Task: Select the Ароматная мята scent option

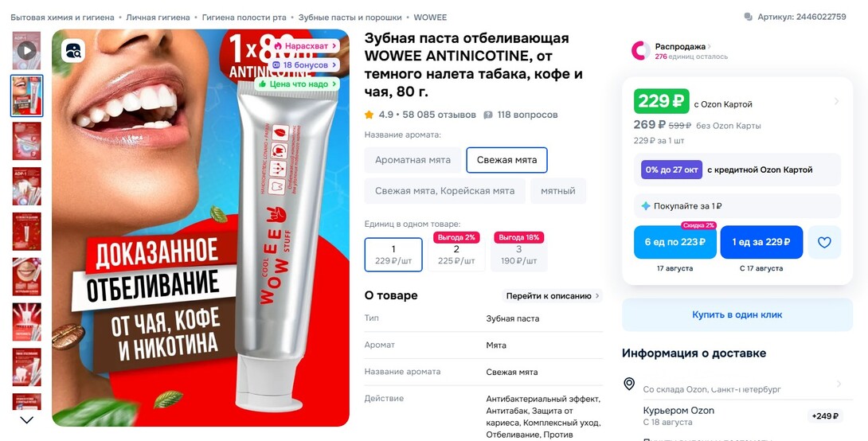Action: 412,160
